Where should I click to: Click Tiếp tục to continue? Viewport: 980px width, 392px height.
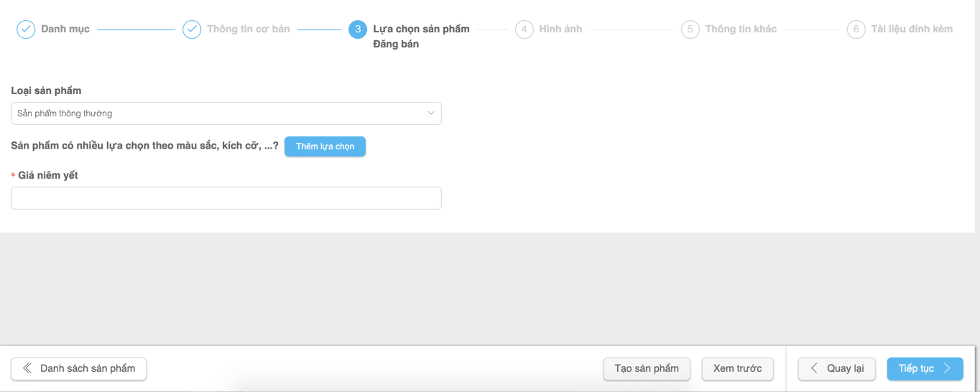tap(925, 369)
